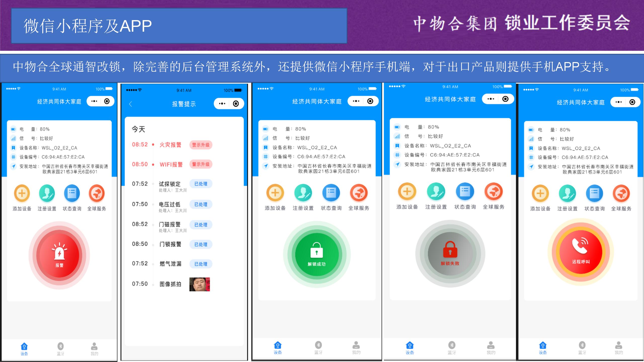Open the 图像抓拍 captured face thumbnail
Screen dimensions: 644x362
point(199,284)
